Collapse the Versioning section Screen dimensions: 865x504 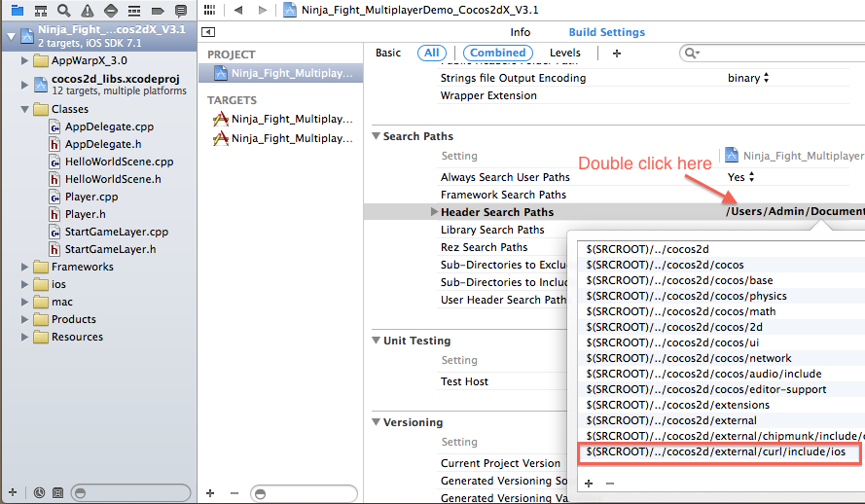coord(377,422)
